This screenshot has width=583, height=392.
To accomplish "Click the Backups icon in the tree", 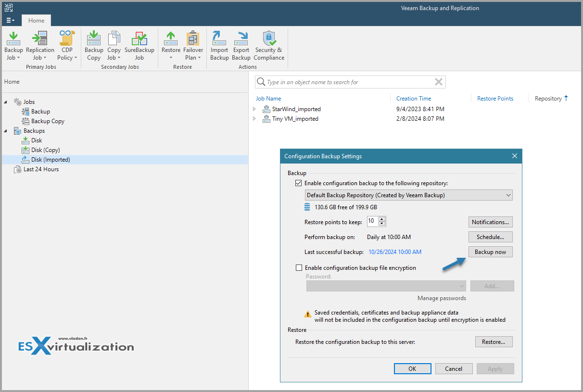I will tap(18, 131).
